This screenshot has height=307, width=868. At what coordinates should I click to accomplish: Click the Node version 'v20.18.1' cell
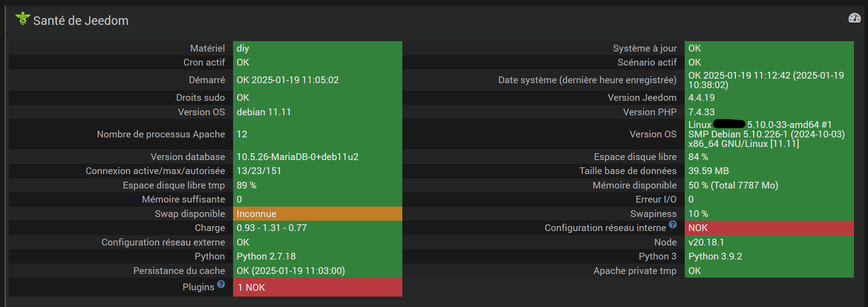706,242
